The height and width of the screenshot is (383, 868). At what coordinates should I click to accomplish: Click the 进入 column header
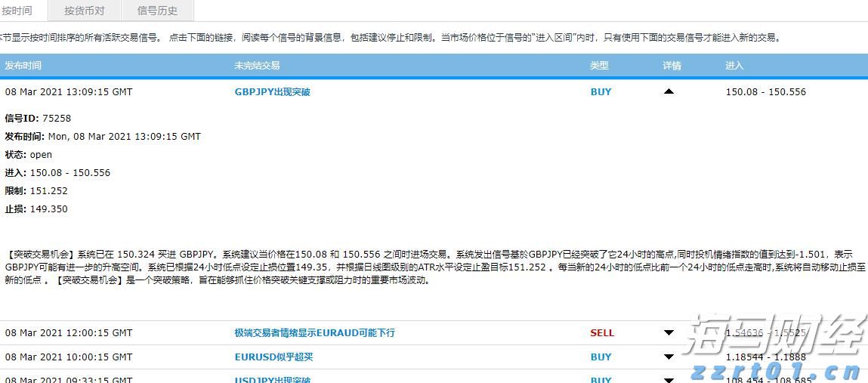tap(734, 66)
